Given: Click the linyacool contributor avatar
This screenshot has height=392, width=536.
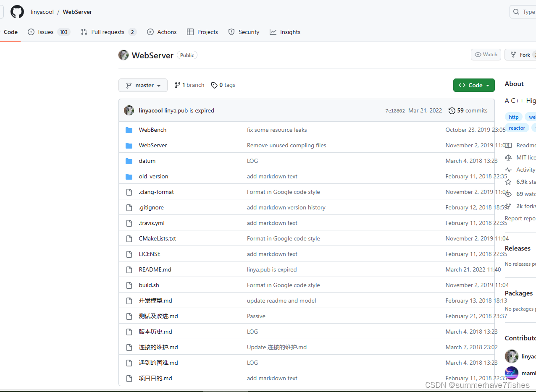Looking at the screenshot, I should 511,356.
